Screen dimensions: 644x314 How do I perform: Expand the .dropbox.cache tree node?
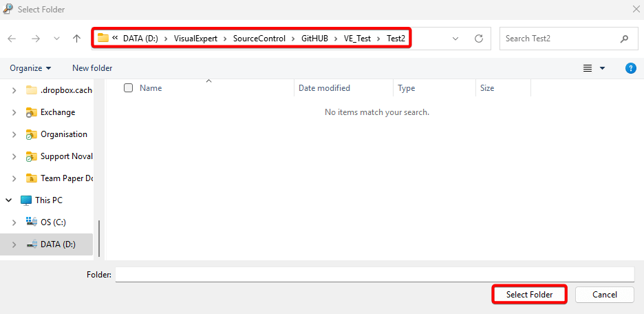point(14,90)
